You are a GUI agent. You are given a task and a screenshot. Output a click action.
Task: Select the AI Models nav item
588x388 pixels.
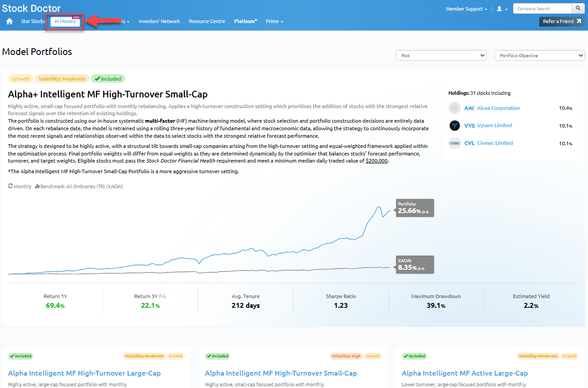click(x=65, y=22)
